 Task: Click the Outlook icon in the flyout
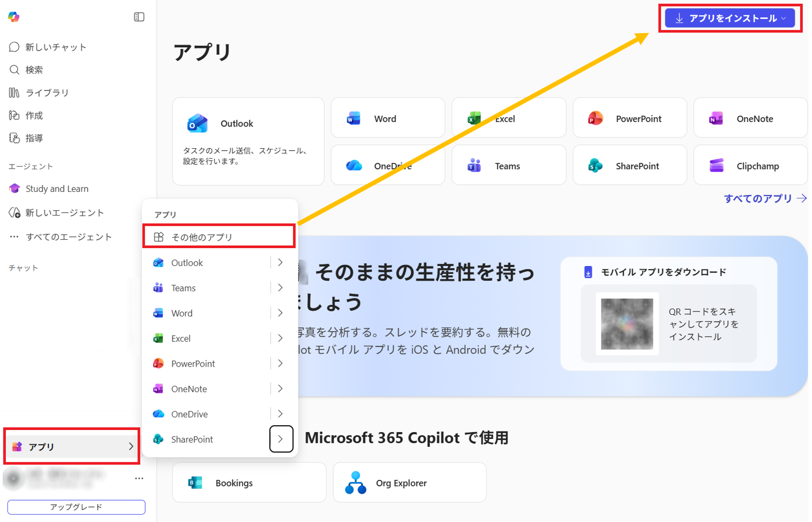coord(158,262)
